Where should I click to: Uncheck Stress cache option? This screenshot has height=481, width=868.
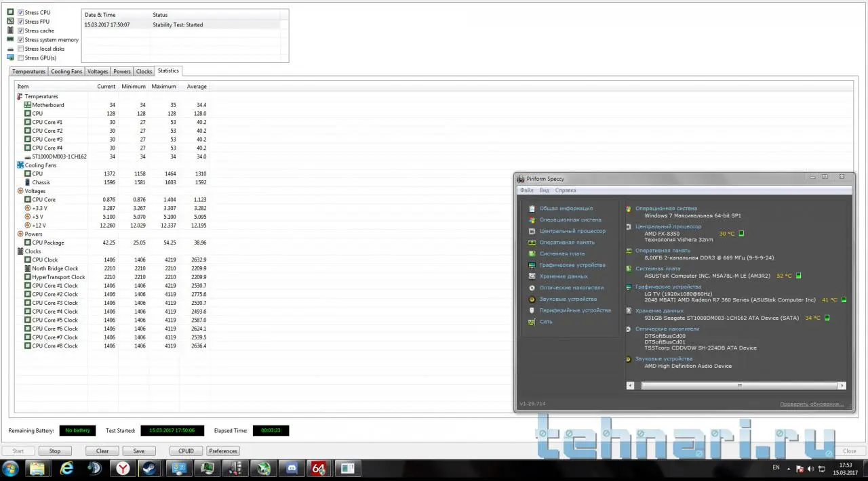point(20,30)
